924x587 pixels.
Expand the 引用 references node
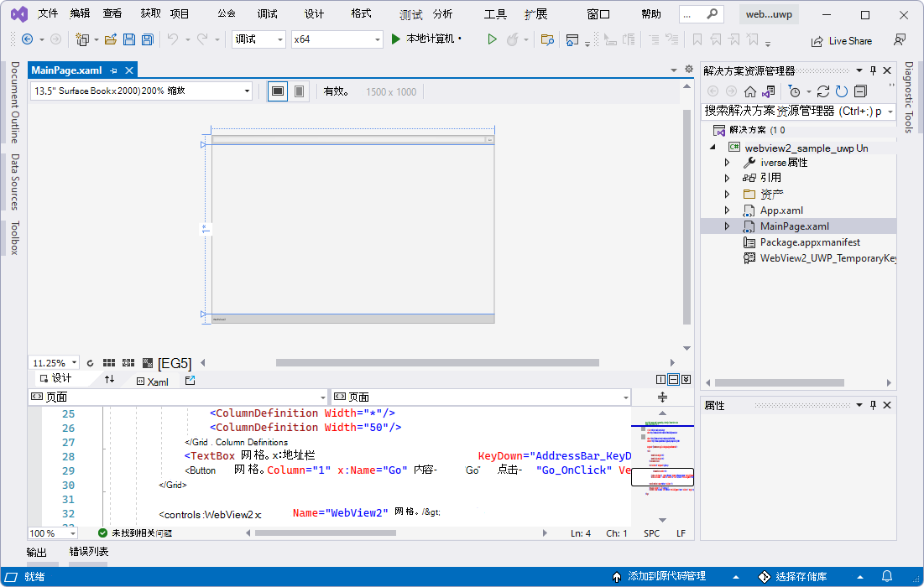(x=727, y=178)
